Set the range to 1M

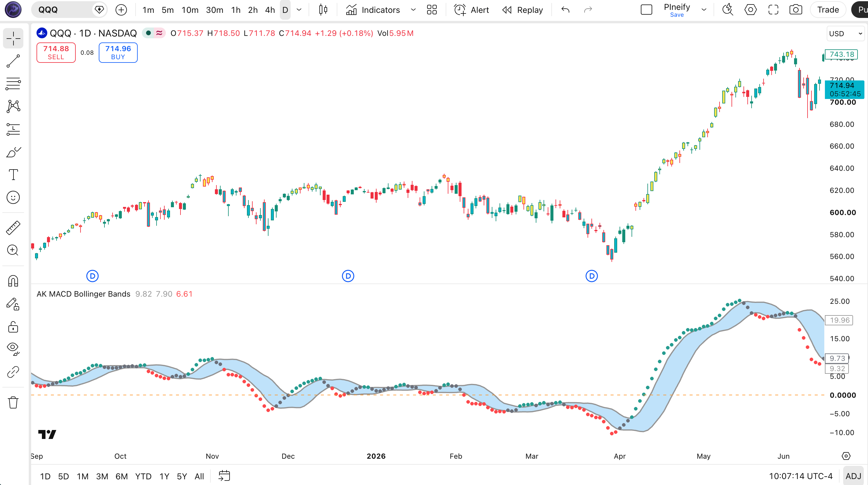point(83,476)
